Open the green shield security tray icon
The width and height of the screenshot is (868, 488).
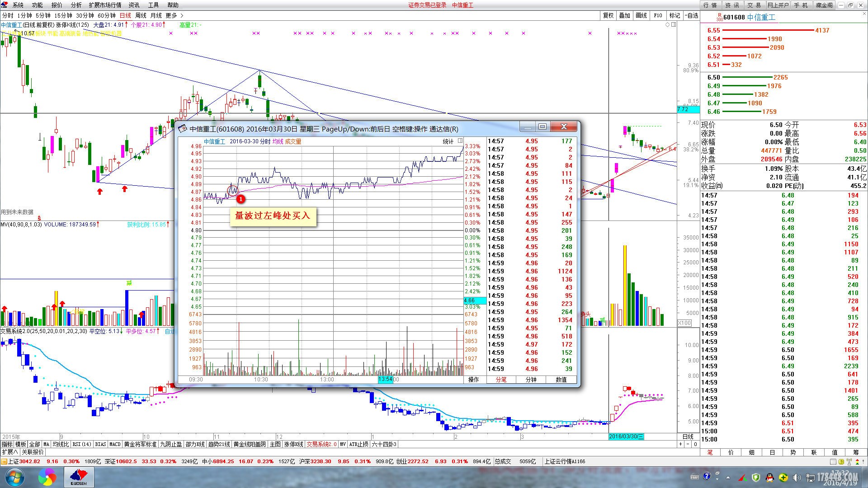(x=756, y=477)
